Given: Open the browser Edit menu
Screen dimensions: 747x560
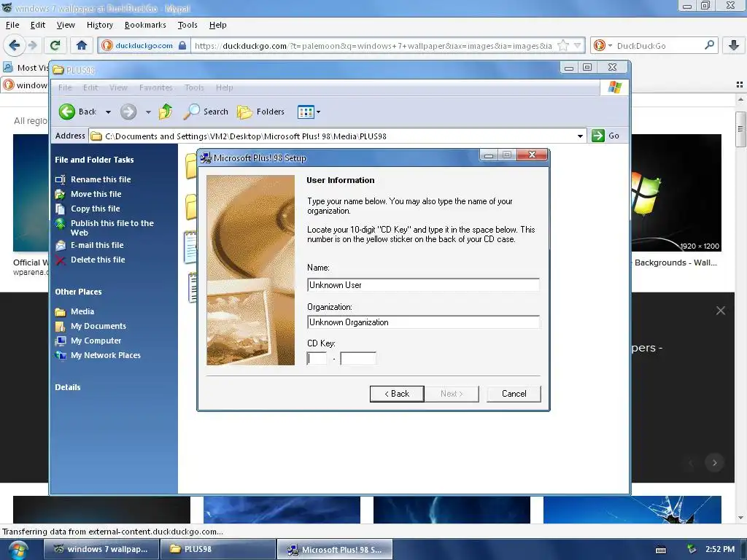Looking at the screenshot, I should coord(38,25).
